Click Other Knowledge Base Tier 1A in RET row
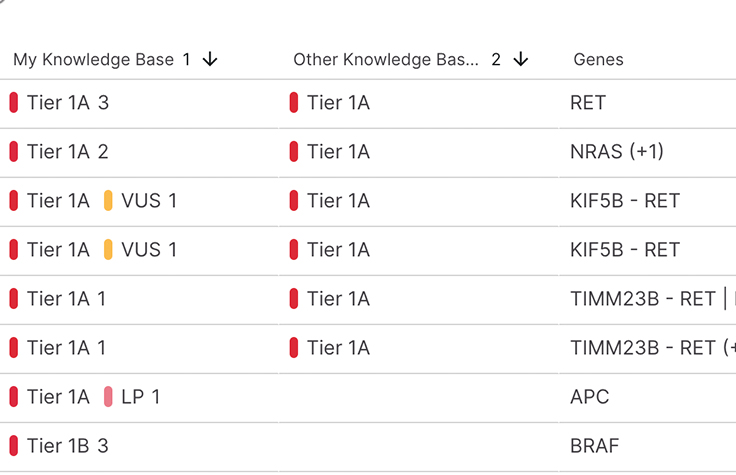The image size is (736, 475). pyautogui.click(x=330, y=103)
